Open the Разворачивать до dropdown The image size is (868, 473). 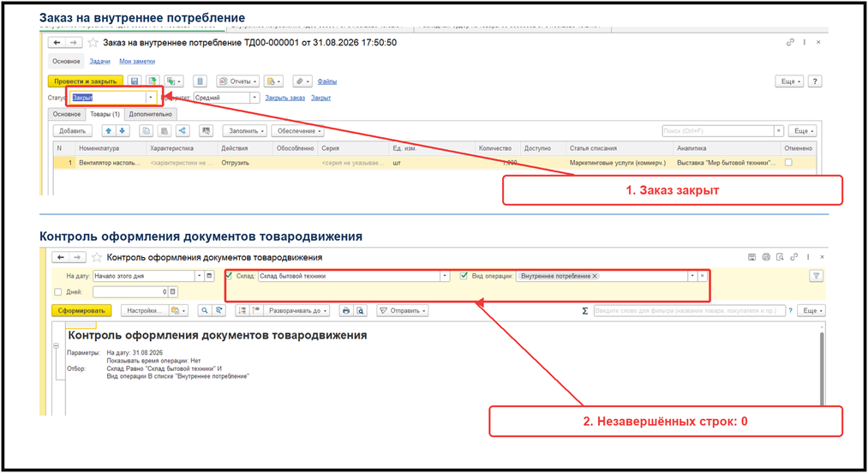pos(298,311)
